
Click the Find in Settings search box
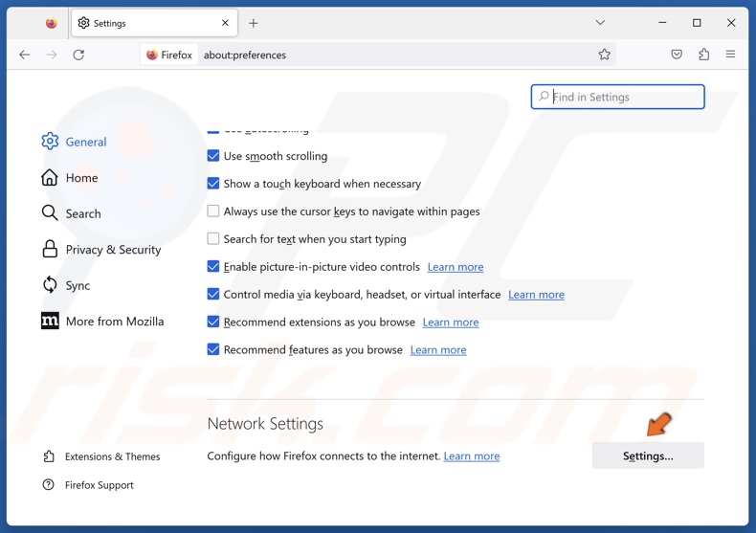617,97
